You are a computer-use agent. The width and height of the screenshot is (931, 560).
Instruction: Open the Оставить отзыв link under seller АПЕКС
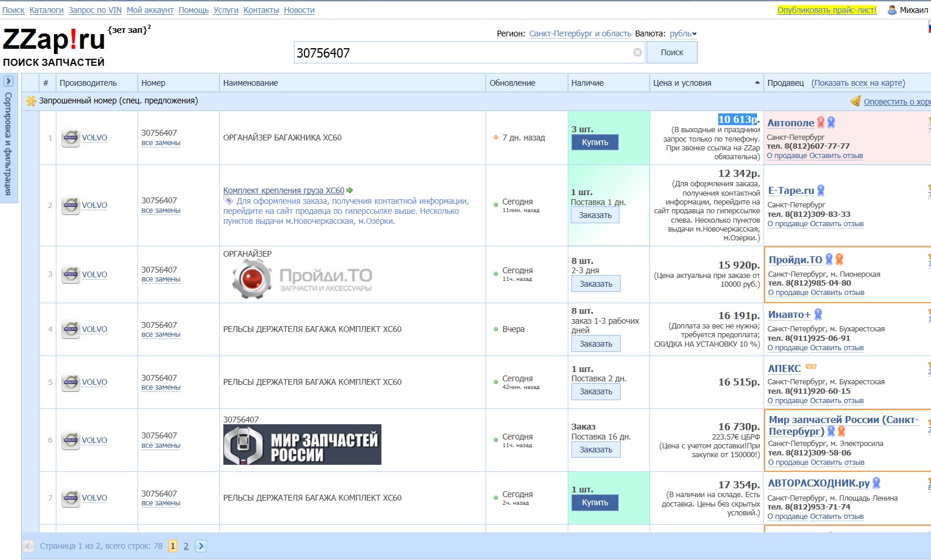point(836,401)
